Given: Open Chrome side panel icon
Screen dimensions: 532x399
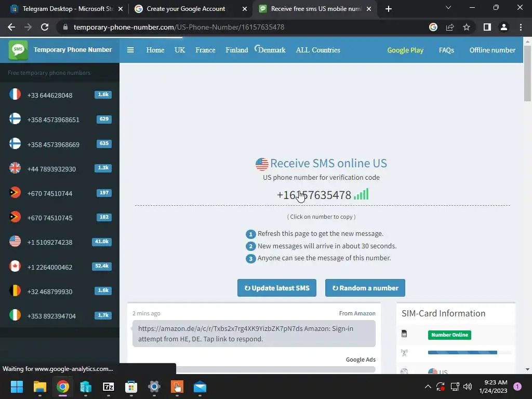Looking at the screenshot, I should tap(487, 27).
